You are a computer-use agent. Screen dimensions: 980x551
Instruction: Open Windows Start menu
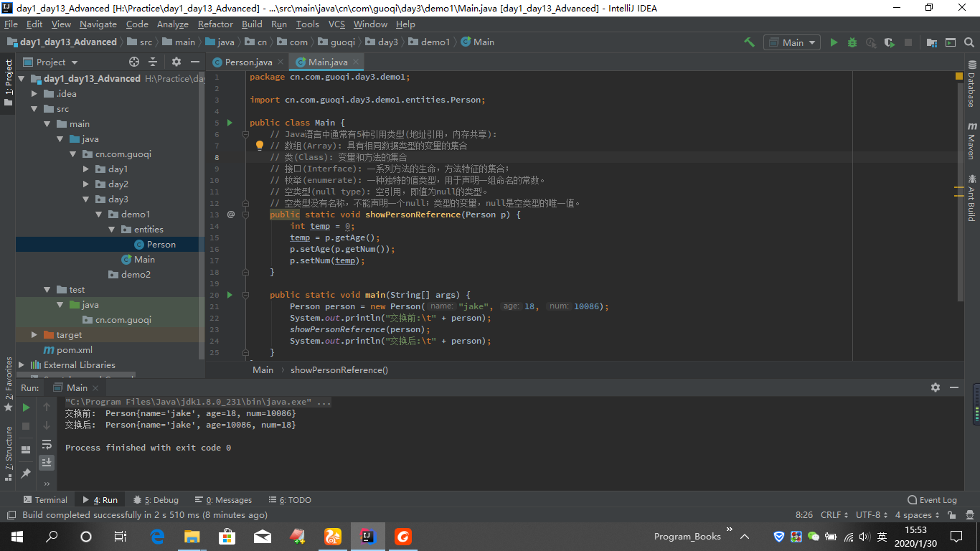pos(17,536)
